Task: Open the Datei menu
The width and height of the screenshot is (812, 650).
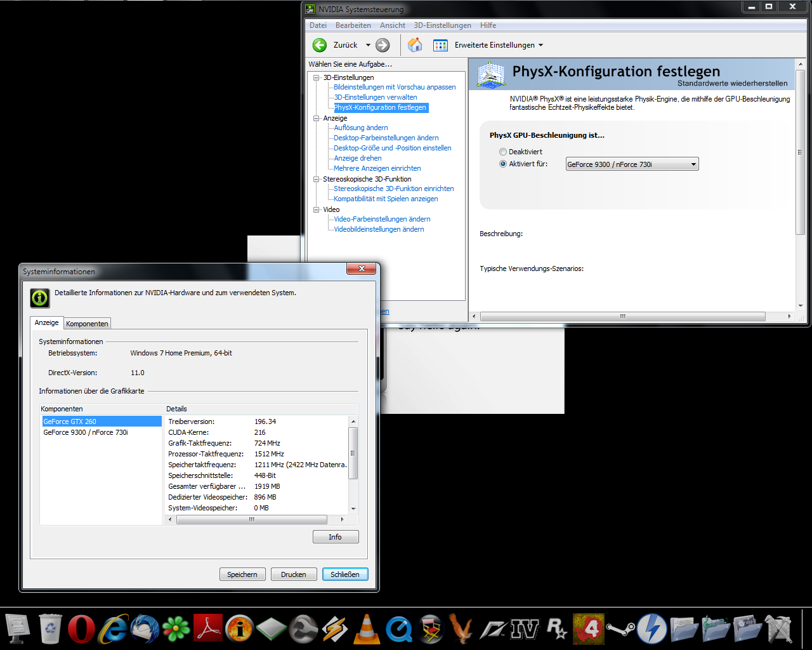Action: (318, 25)
